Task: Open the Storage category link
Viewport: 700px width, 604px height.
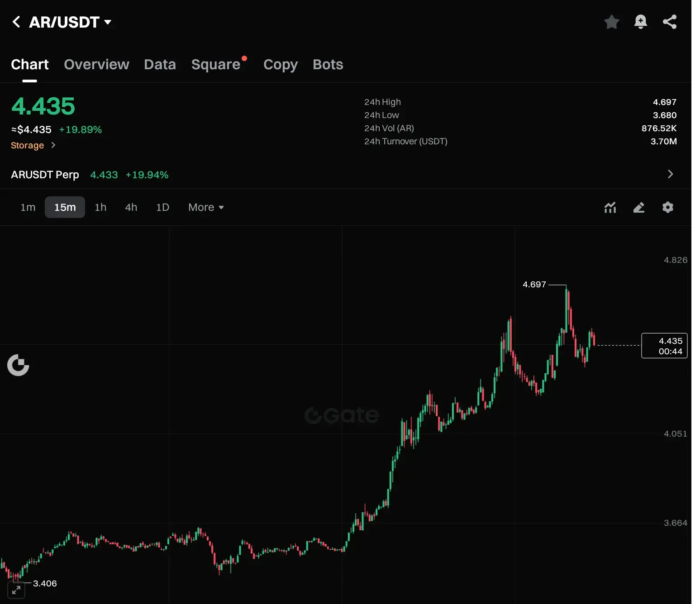Action: coord(28,145)
